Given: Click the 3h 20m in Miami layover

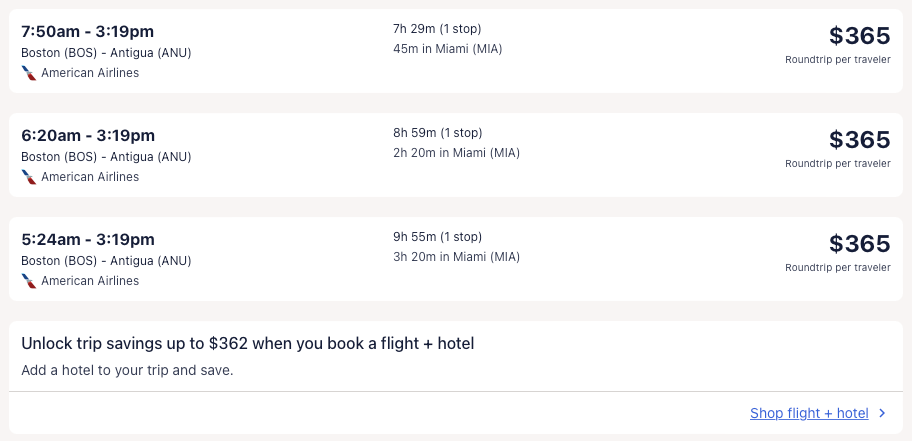Looking at the screenshot, I should pos(456,257).
